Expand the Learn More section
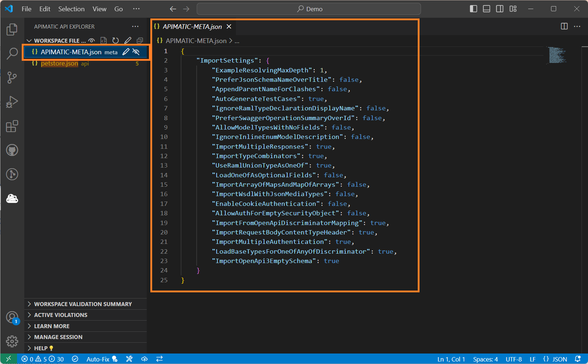Viewport: 588px width, 364px height. click(x=86, y=326)
